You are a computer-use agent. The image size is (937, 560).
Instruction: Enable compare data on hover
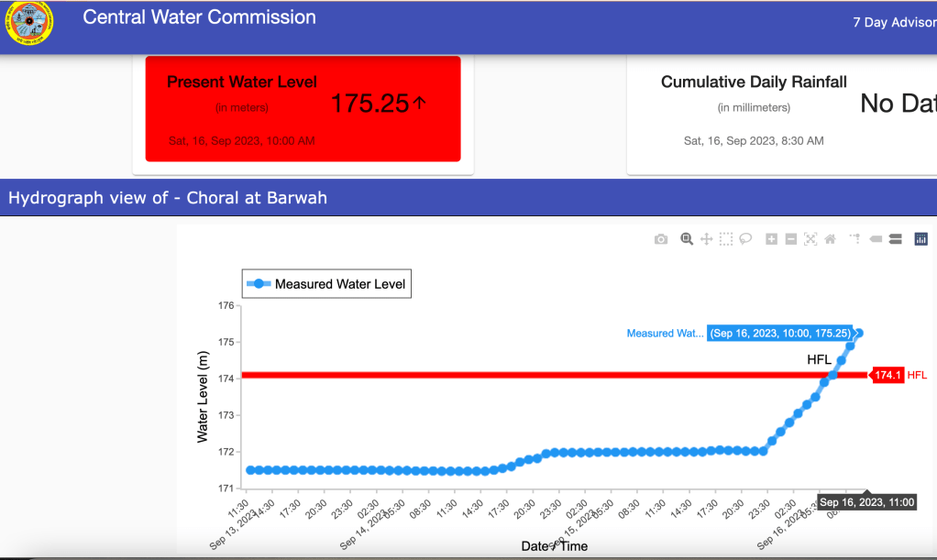point(896,239)
